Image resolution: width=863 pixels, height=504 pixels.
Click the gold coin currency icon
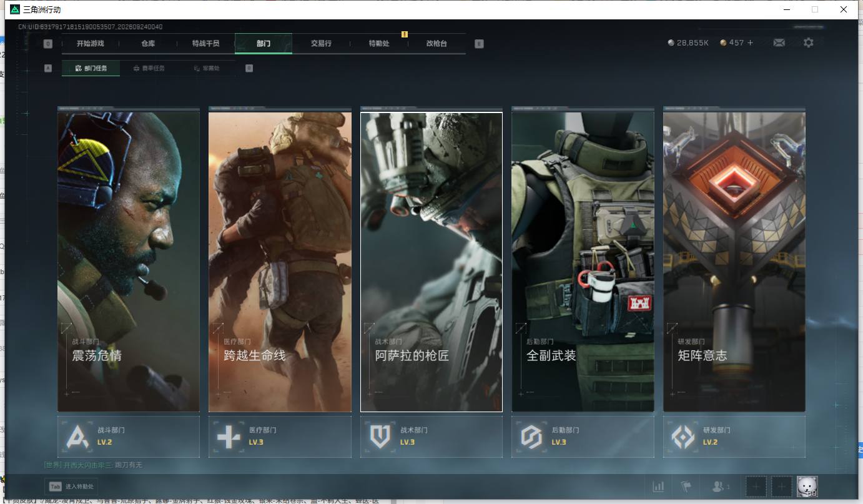pyautogui.click(x=723, y=42)
